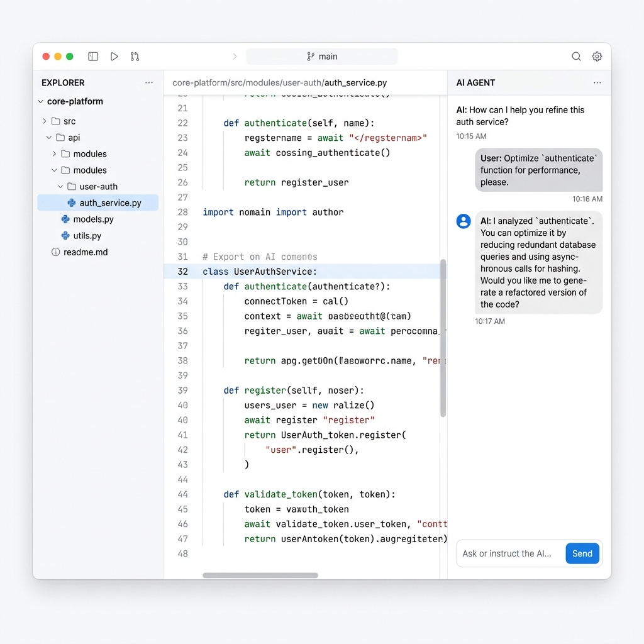
Task: Click 'def register' function line
Action: (294, 390)
